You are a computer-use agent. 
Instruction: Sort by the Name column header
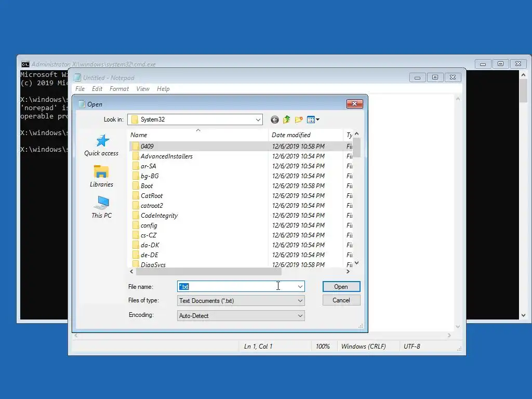[198, 135]
